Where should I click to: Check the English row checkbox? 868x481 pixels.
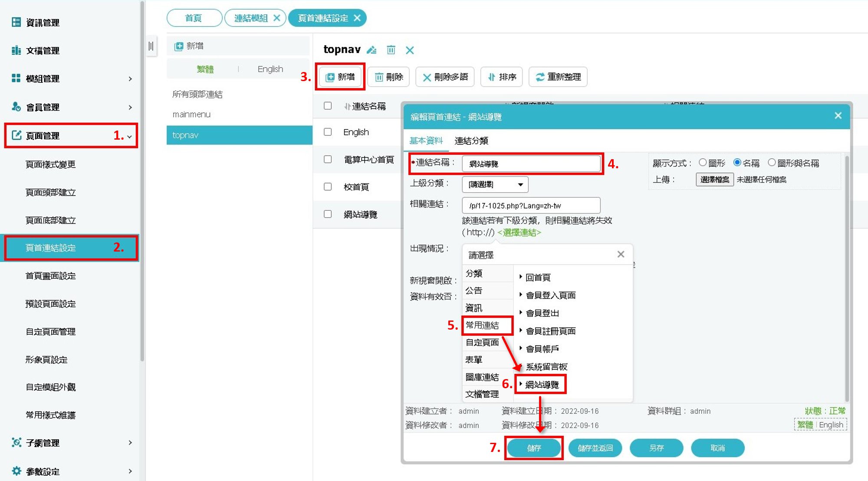tap(328, 132)
